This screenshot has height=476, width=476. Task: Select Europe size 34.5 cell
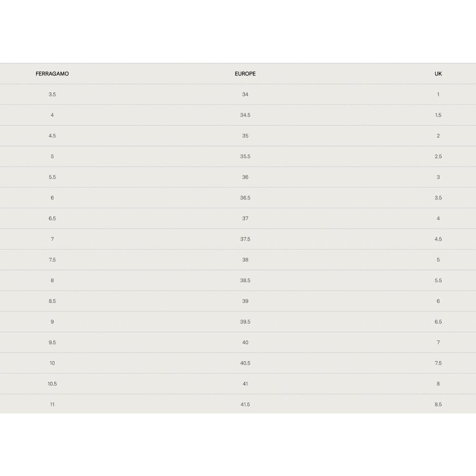245,115
